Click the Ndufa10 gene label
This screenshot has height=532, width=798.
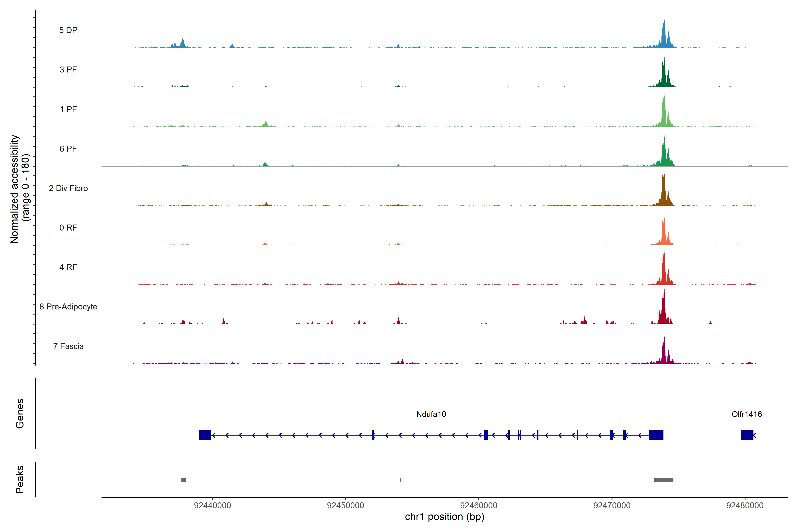(431, 414)
